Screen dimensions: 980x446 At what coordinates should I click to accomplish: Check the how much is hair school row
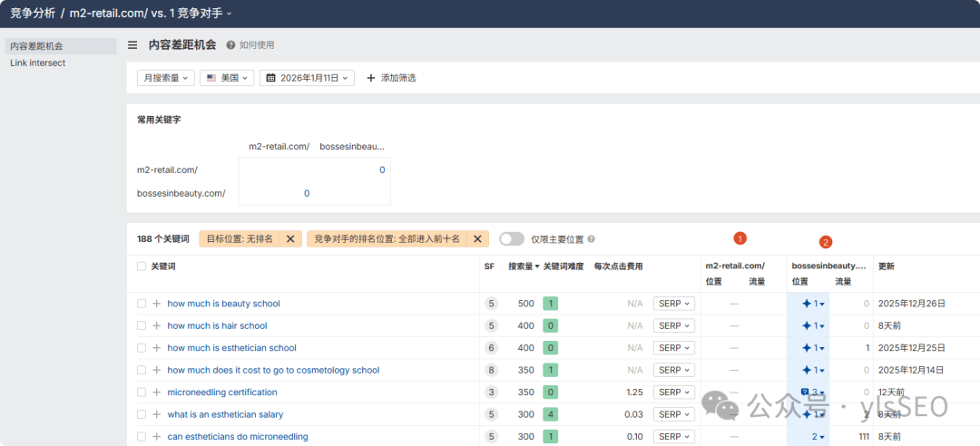point(142,325)
